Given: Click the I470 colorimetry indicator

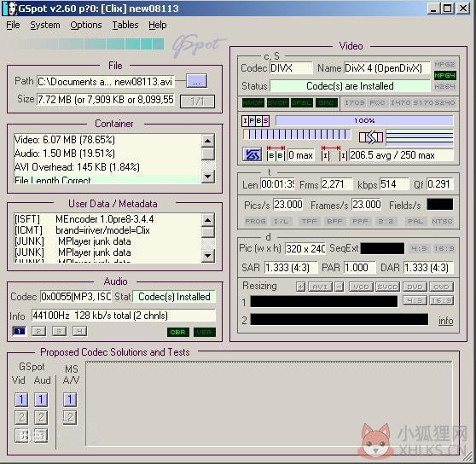Looking at the screenshot, I should tap(400, 103).
